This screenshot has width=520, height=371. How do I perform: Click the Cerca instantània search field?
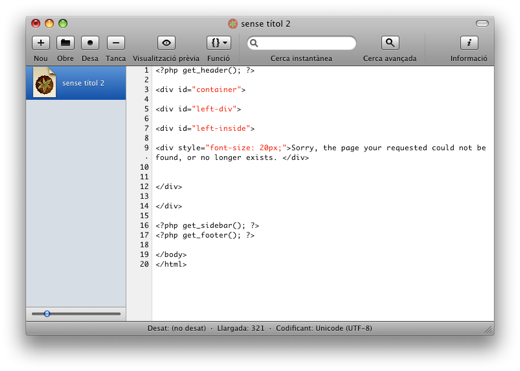301,43
